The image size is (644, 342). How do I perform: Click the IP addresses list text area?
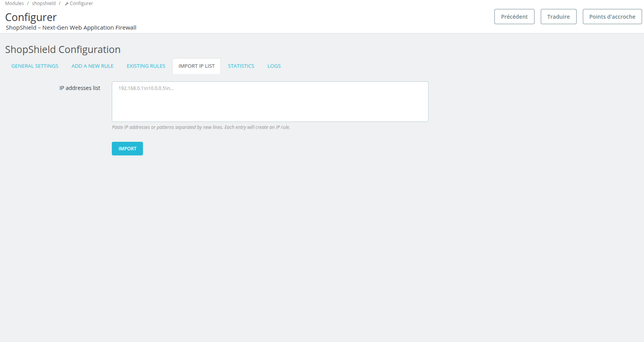point(270,102)
